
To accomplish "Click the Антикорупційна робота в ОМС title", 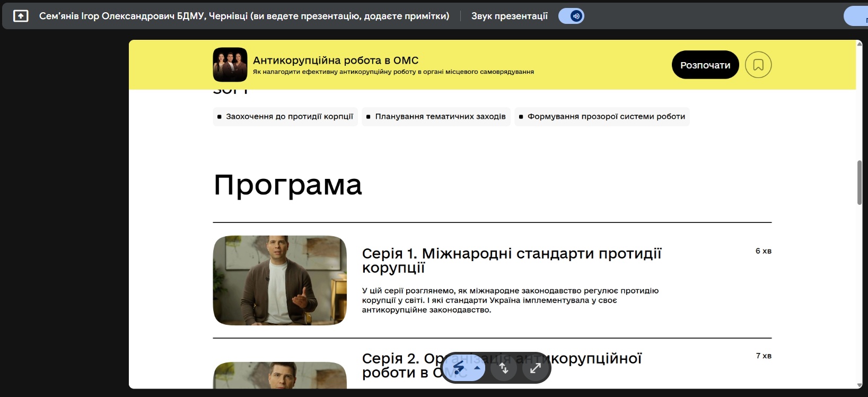I will [336, 61].
